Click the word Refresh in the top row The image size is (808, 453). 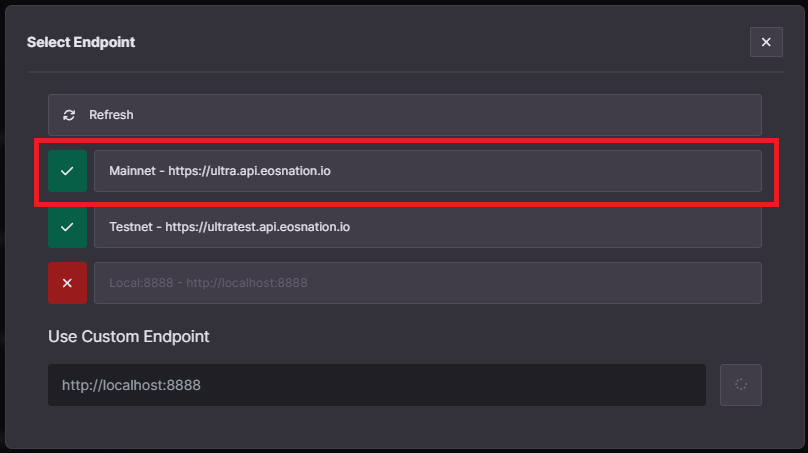pos(111,115)
